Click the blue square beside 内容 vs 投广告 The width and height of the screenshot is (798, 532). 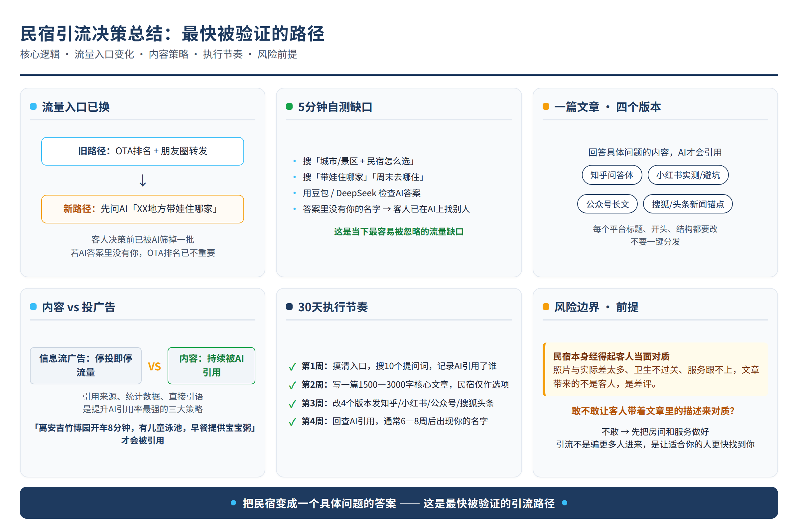(x=33, y=307)
